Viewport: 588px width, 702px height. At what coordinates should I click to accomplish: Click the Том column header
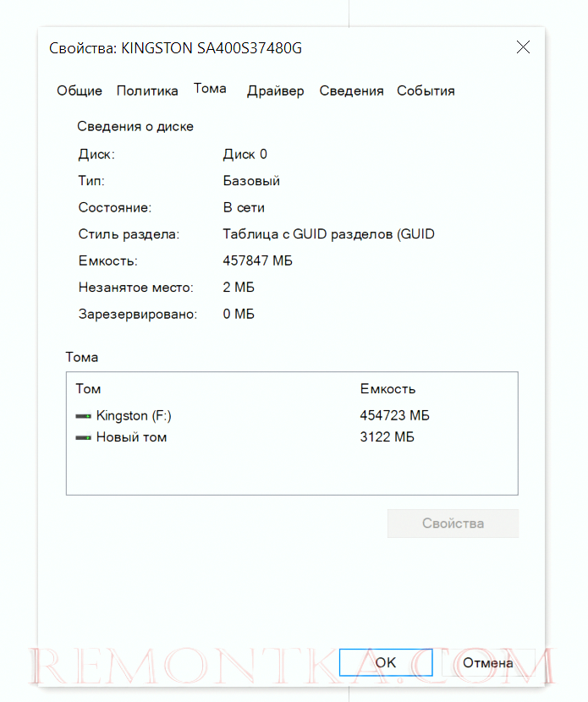[88, 388]
